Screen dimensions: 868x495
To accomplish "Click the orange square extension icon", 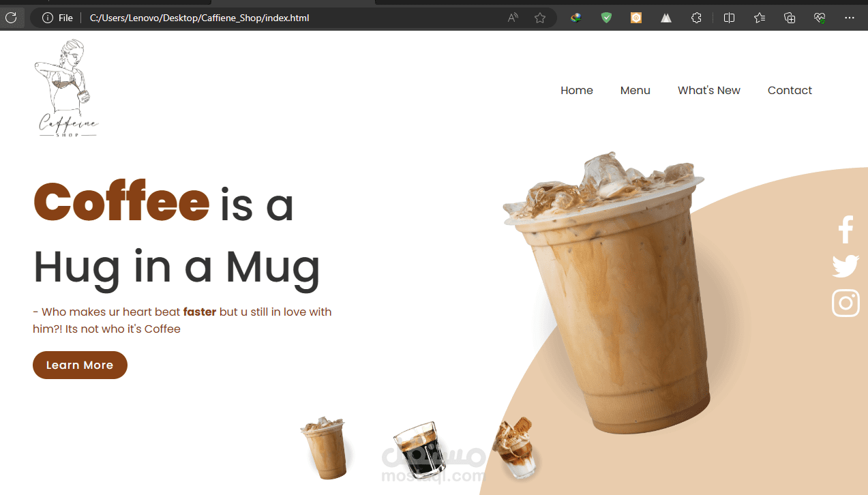I will (636, 18).
